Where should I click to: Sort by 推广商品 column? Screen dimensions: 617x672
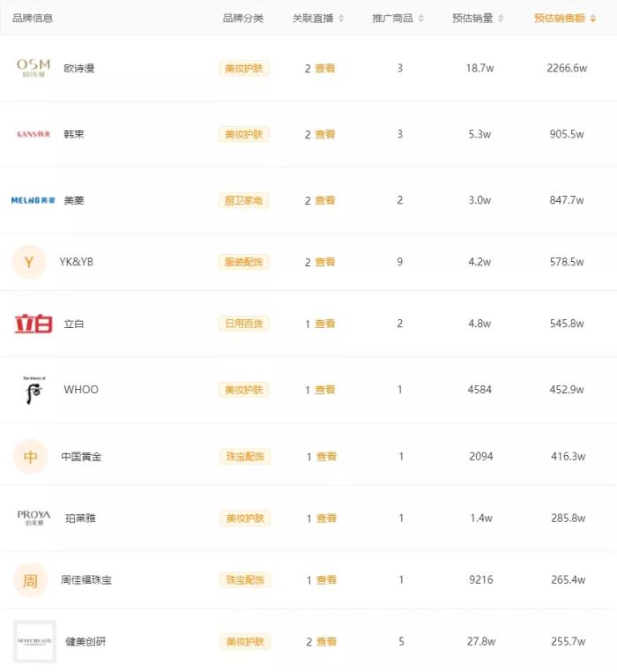coord(398,19)
